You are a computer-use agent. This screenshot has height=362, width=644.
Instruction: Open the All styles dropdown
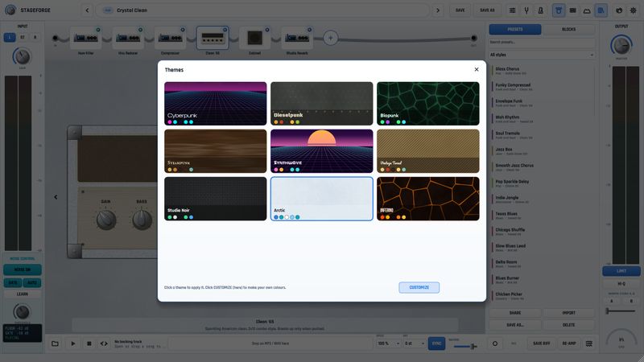click(x=542, y=55)
